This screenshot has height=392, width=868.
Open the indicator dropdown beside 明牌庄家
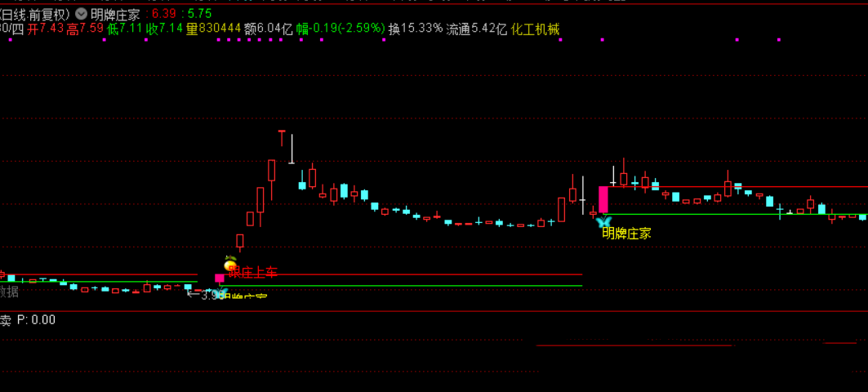tap(82, 14)
